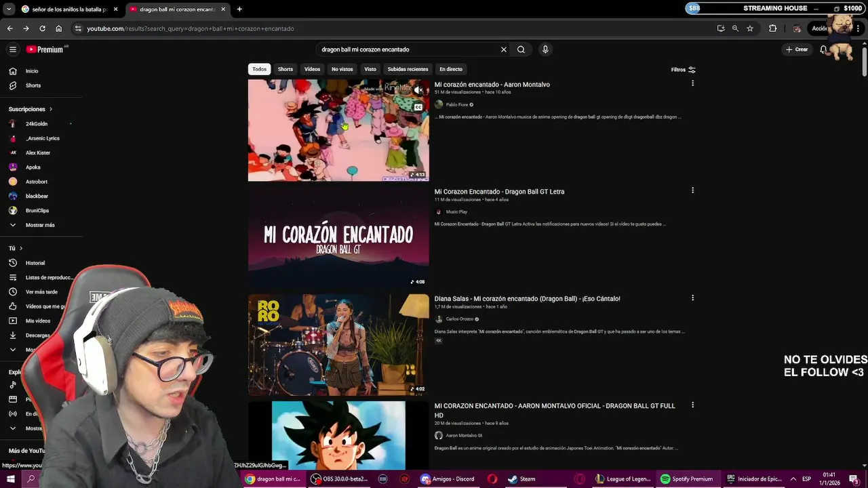
Task: Open the Windows notification center icon
Action: click(854, 479)
